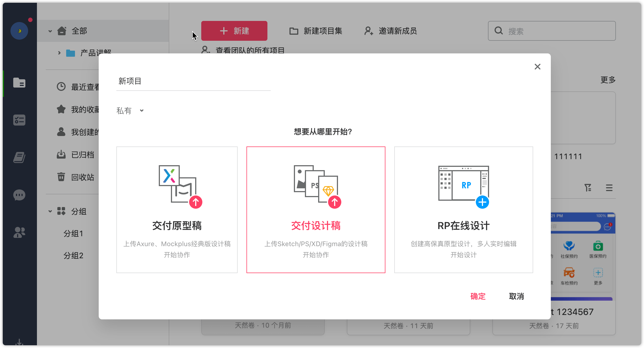The height and width of the screenshot is (348, 644).
Task: Click the trash icon for 回收站
Action: [x=61, y=177]
